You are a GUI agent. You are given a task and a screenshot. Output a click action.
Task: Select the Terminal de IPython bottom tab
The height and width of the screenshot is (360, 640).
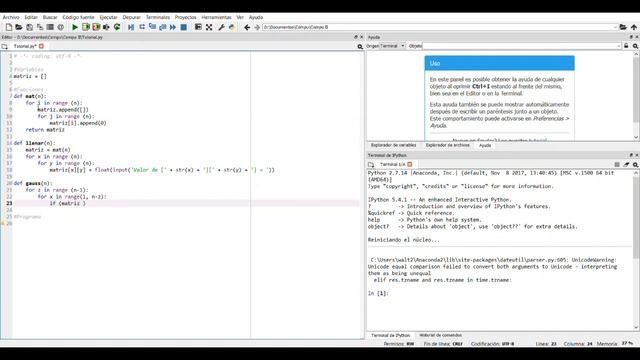click(391, 335)
